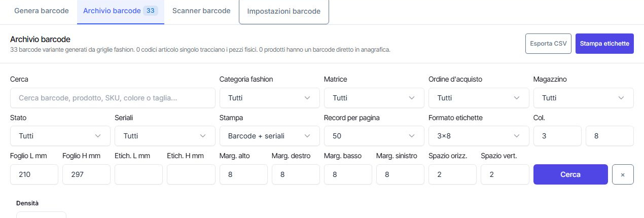Open the Impostazioni barcode tab

(x=283, y=11)
